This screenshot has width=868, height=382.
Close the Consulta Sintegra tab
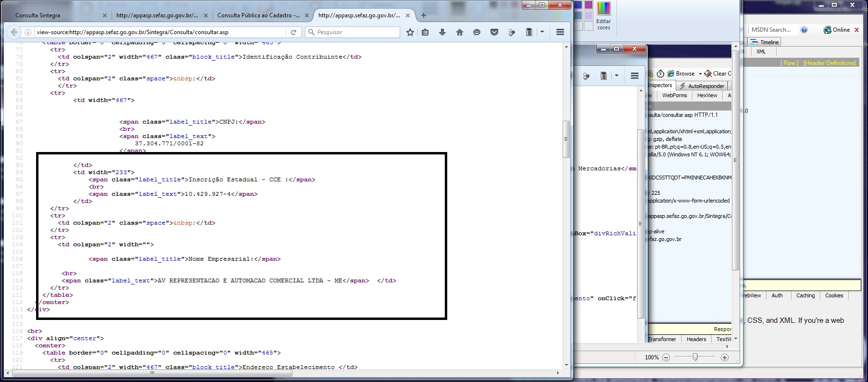click(105, 15)
